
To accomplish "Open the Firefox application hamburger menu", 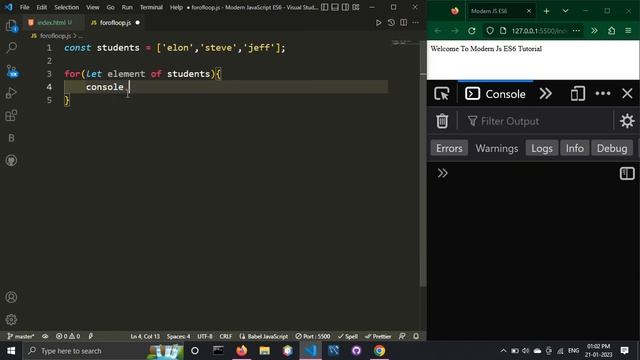I will click(x=628, y=31).
